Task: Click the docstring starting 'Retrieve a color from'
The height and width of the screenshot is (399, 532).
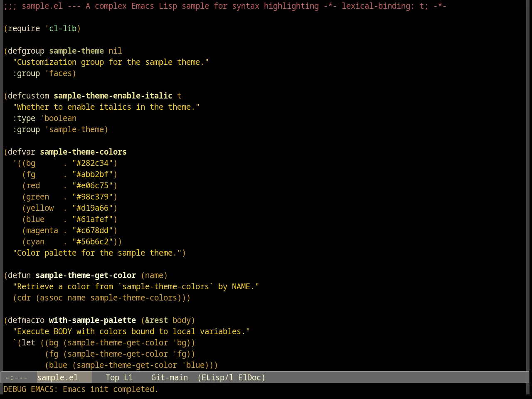Action: [x=136, y=286]
